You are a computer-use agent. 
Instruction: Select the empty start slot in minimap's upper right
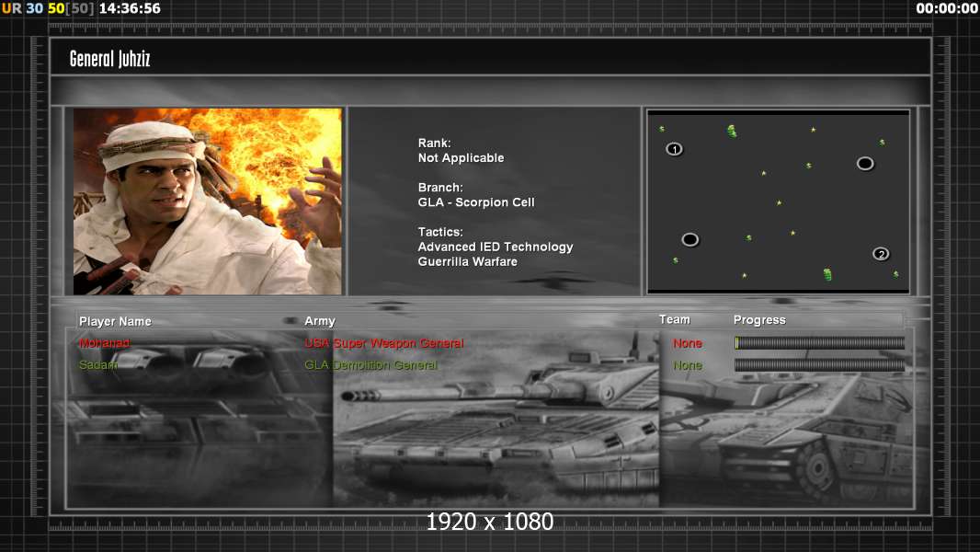(x=865, y=164)
